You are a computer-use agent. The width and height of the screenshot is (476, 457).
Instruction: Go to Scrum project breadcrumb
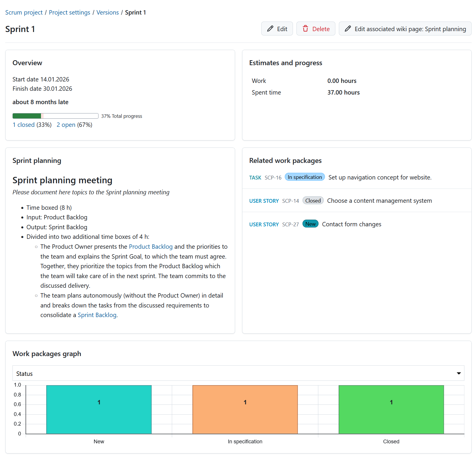(x=24, y=13)
